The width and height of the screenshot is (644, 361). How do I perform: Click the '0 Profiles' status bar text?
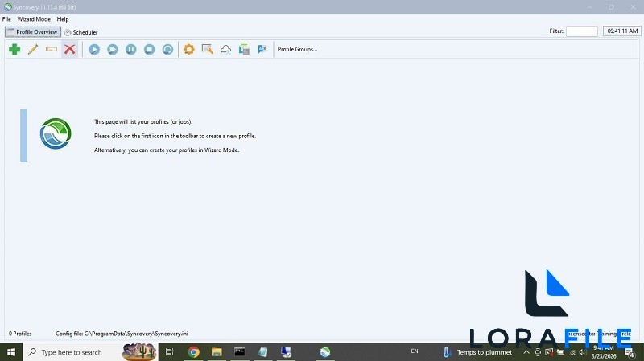pyautogui.click(x=20, y=334)
